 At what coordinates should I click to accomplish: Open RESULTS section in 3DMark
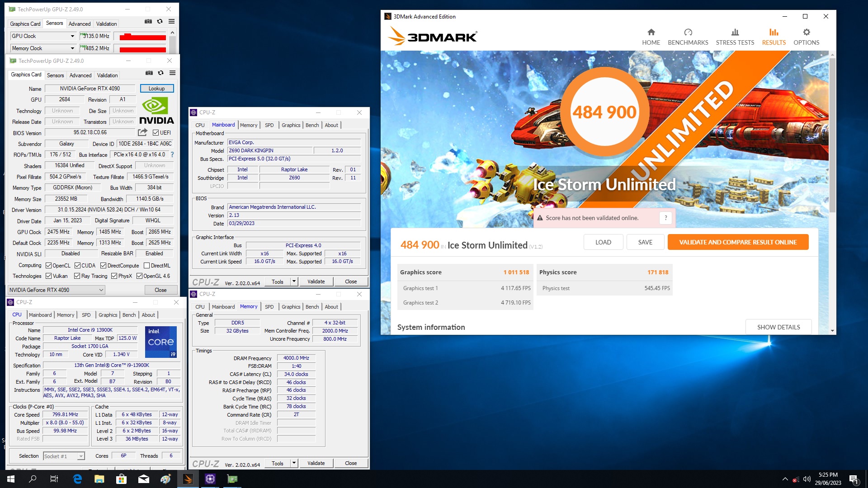click(774, 37)
